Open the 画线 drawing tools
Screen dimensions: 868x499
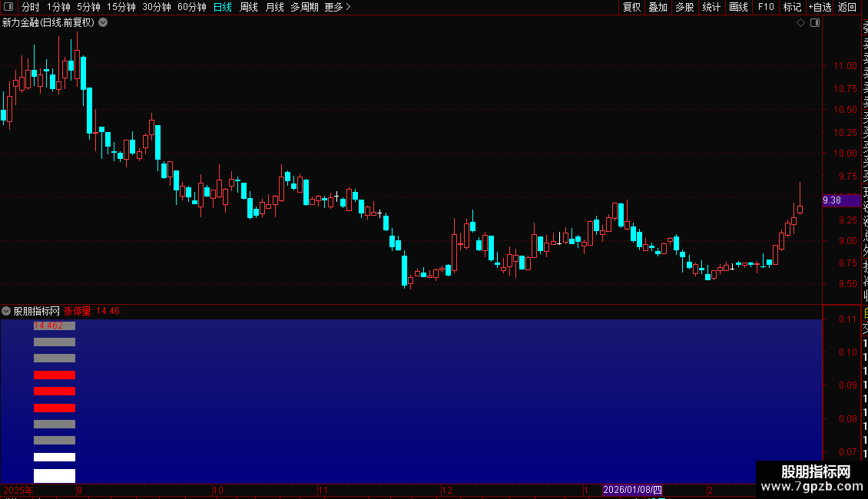coord(738,7)
